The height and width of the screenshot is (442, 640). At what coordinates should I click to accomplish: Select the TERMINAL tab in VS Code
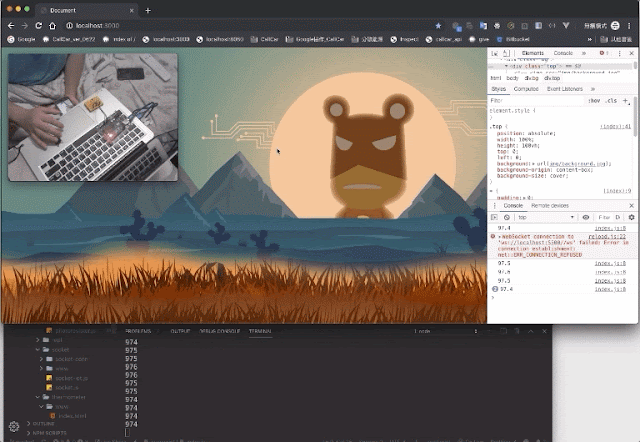[x=260, y=331]
